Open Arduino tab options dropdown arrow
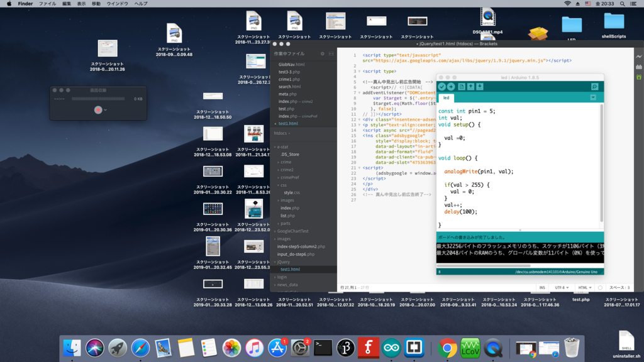This screenshot has height=362, width=644. click(x=593, y=97)
